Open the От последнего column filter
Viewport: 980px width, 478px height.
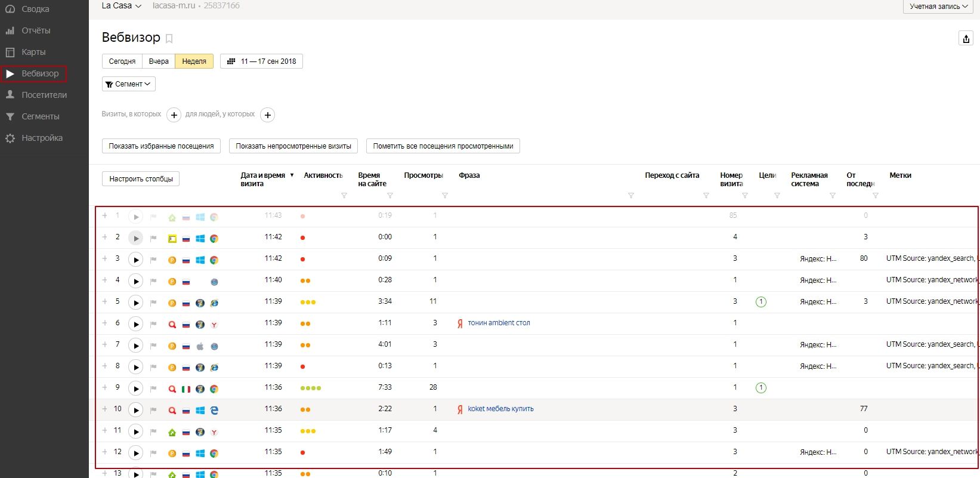[x=876, y=196]
